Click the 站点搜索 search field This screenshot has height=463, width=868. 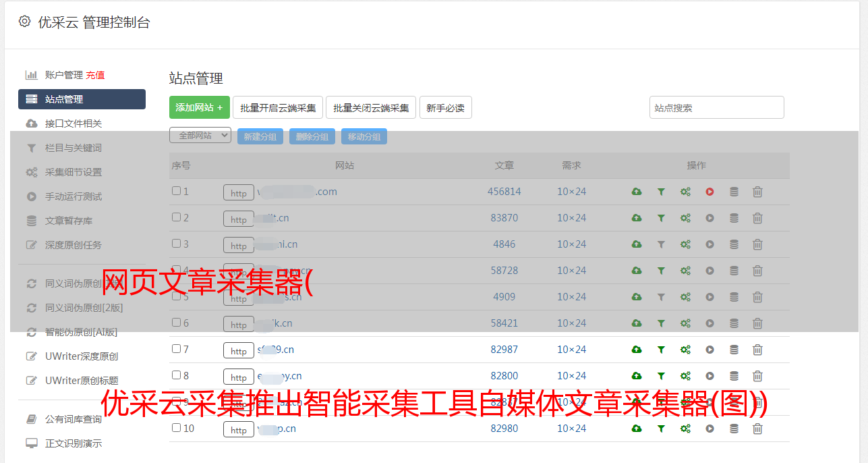tap(716, 107)
